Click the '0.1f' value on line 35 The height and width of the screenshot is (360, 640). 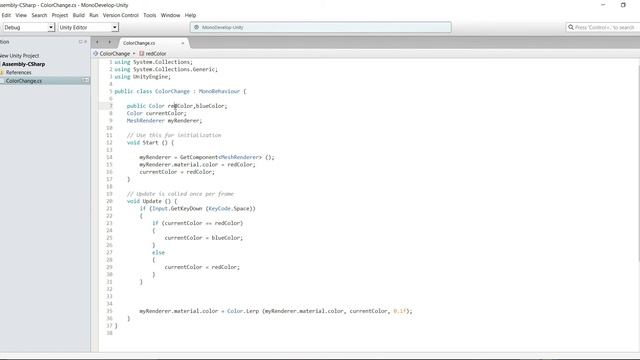coord(400,311)
